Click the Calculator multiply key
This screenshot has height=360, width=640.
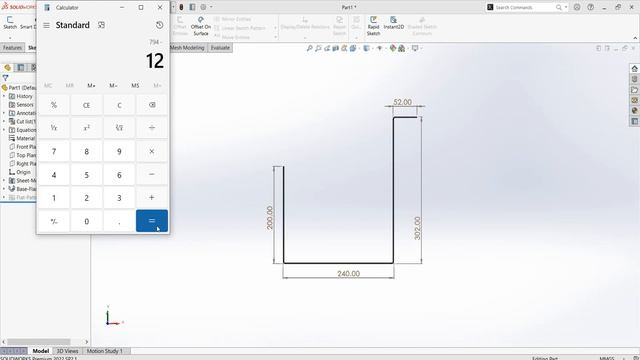pos(152,151)
